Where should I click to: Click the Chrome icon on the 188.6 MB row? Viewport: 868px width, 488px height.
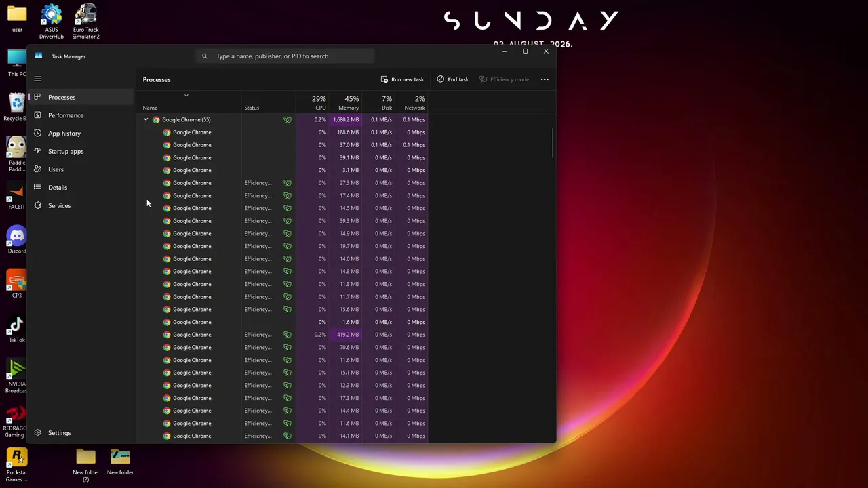[x=167, y=132]
